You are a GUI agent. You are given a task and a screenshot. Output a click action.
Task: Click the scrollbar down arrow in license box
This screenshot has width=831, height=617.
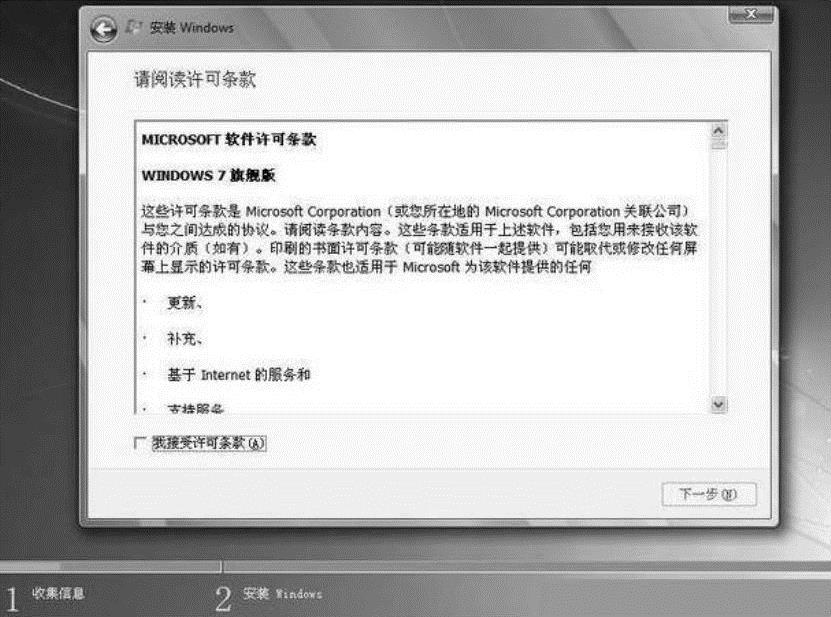[718, 404]
